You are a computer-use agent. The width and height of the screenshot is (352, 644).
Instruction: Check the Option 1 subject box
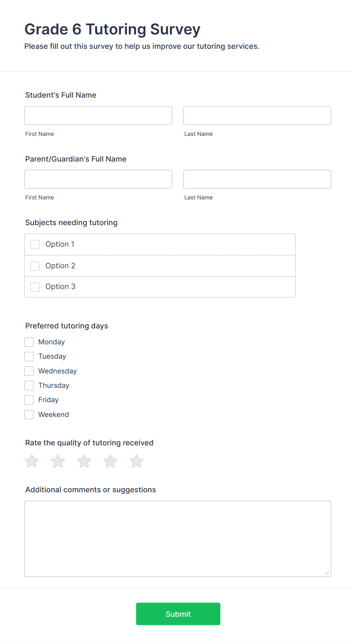coord(35,244)
